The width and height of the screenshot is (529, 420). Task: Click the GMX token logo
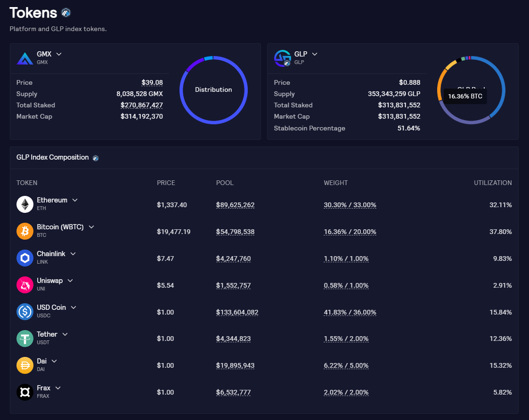tap(24, 58)
